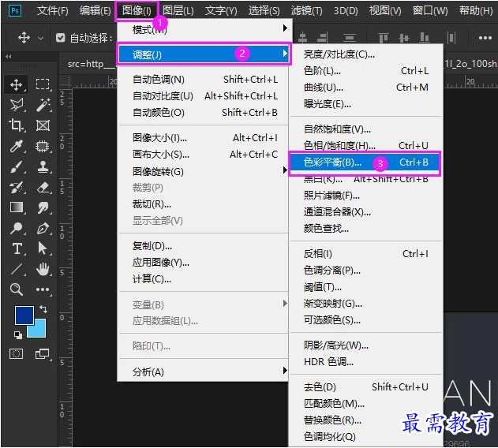This screenshot has width=498, height=448.
Task: Switch to the src=http document tab
Action: pyautogui.click(x=90, y=64)
